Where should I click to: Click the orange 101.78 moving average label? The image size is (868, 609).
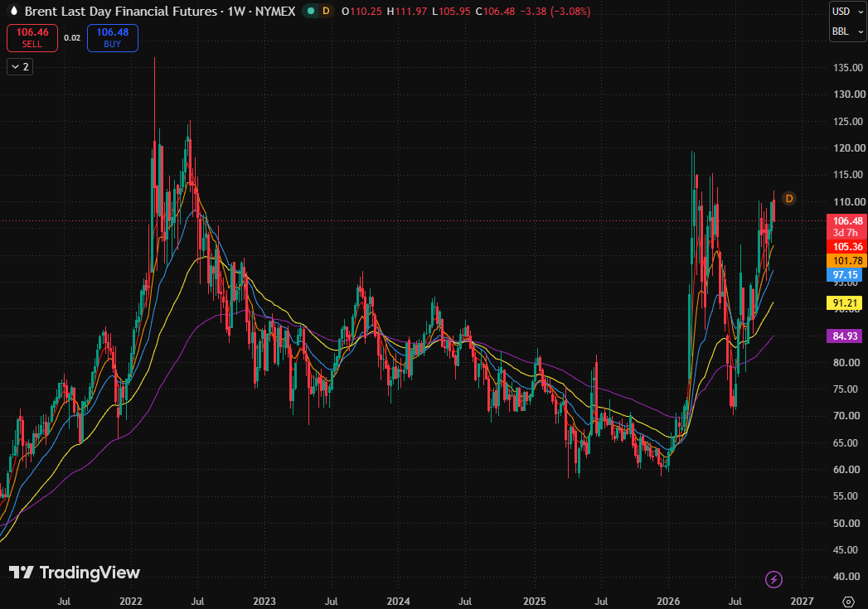click(x=846, y=260)
